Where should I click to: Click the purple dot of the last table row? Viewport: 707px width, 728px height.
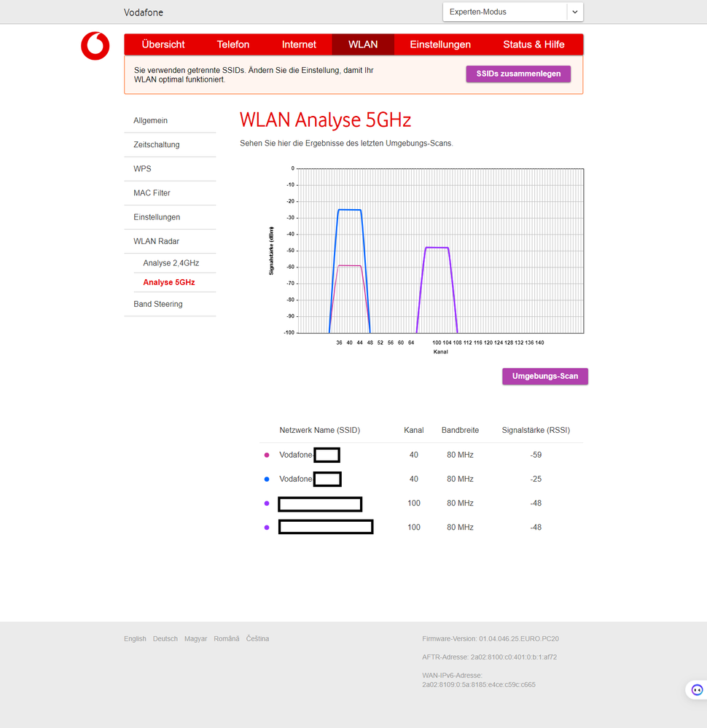267,527
